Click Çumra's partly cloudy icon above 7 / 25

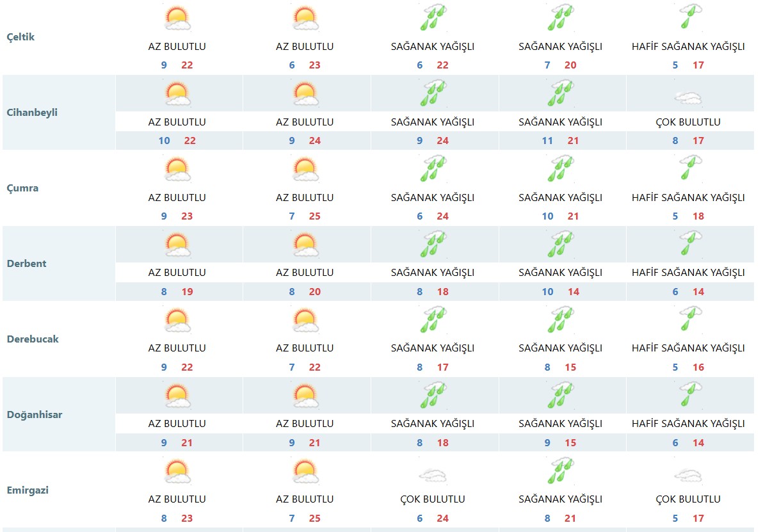305,169
